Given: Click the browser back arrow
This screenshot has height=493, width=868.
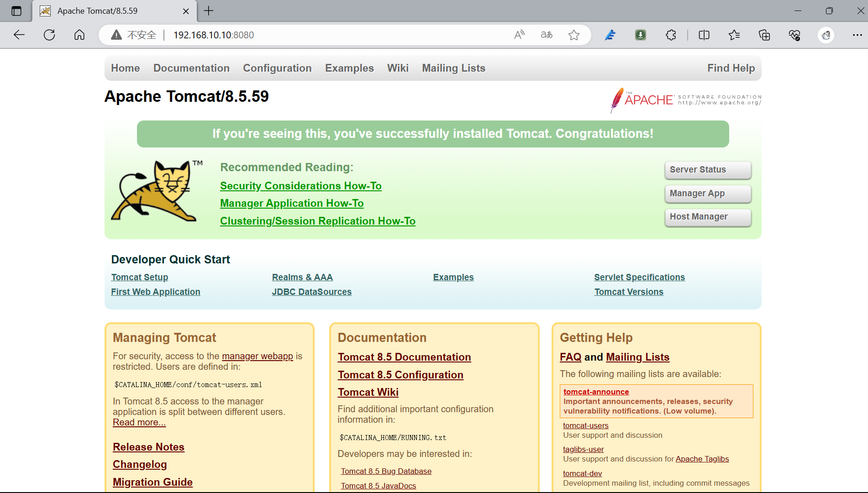Looking at the screenshot, I should pos(19,35).
